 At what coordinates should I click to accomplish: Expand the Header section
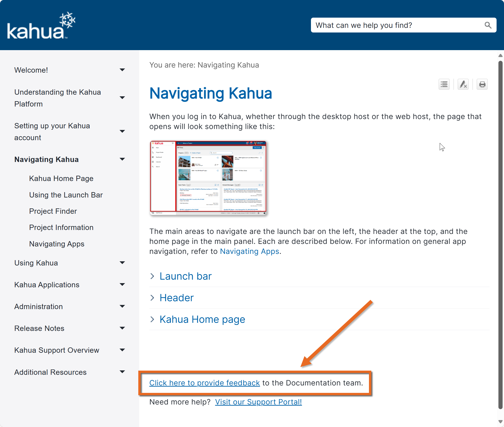click(x=177, y=298)
